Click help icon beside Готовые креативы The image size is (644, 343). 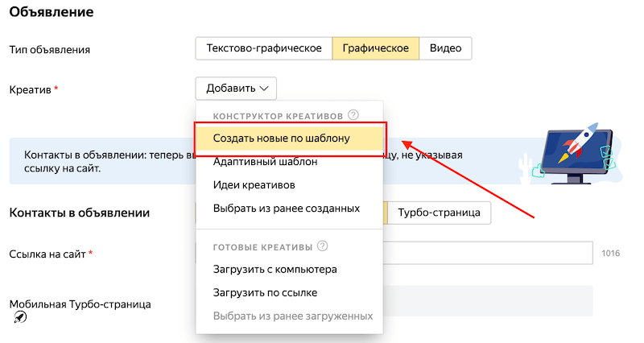pos(323,246)
